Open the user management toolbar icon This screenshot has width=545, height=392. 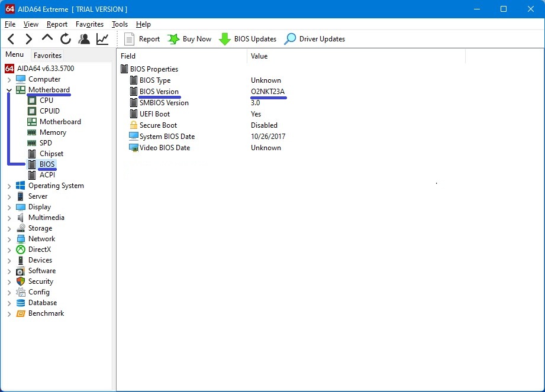click(x=84, y=39)
